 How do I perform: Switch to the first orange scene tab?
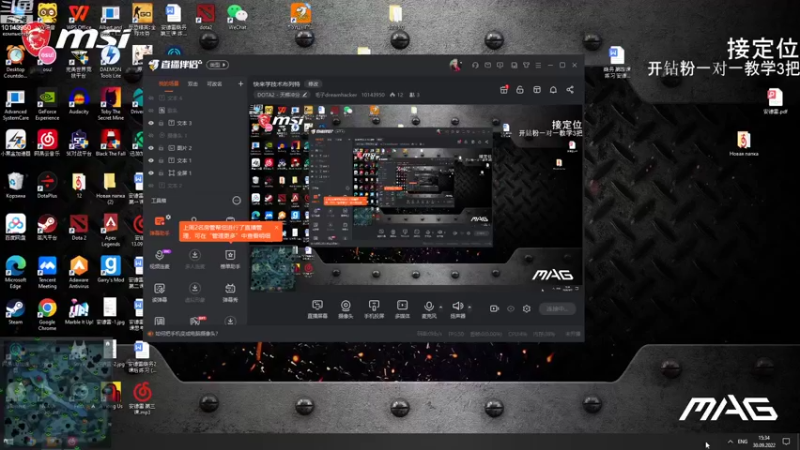coord(168,84)
